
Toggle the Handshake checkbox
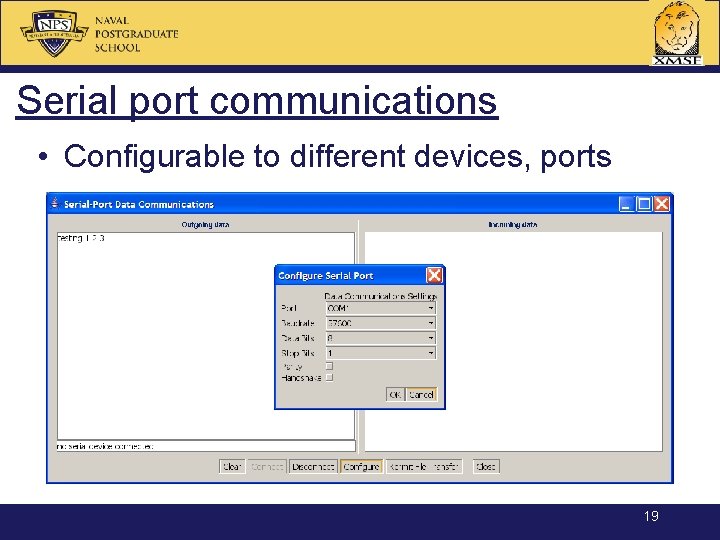tap(329, 377)
